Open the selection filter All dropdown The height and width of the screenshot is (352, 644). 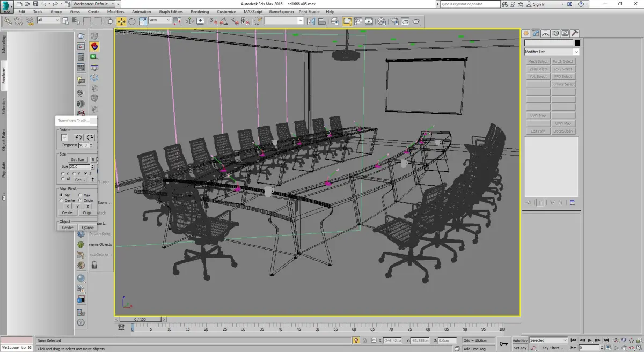[48, 21]
